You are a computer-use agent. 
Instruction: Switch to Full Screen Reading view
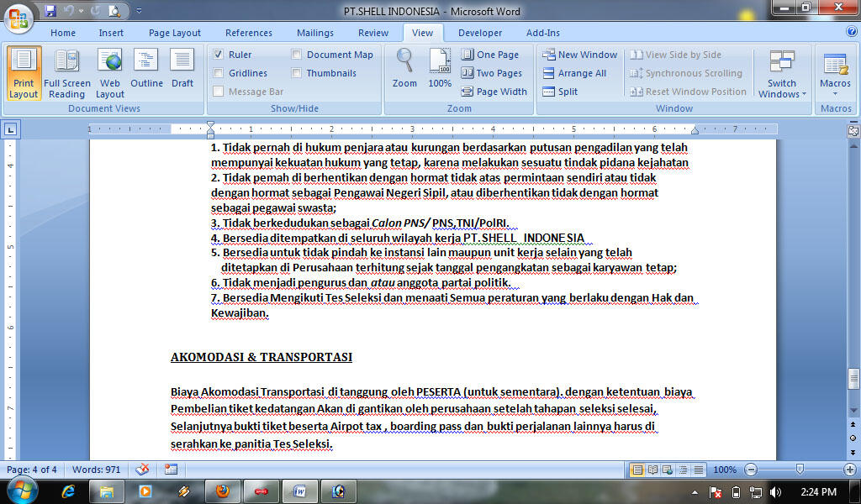click(x=67, y=73)
